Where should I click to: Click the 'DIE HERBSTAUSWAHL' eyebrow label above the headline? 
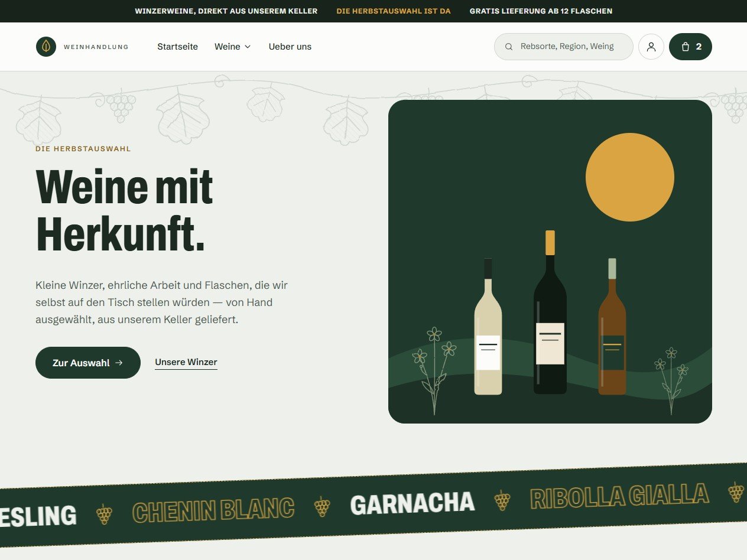coord(83,149)
